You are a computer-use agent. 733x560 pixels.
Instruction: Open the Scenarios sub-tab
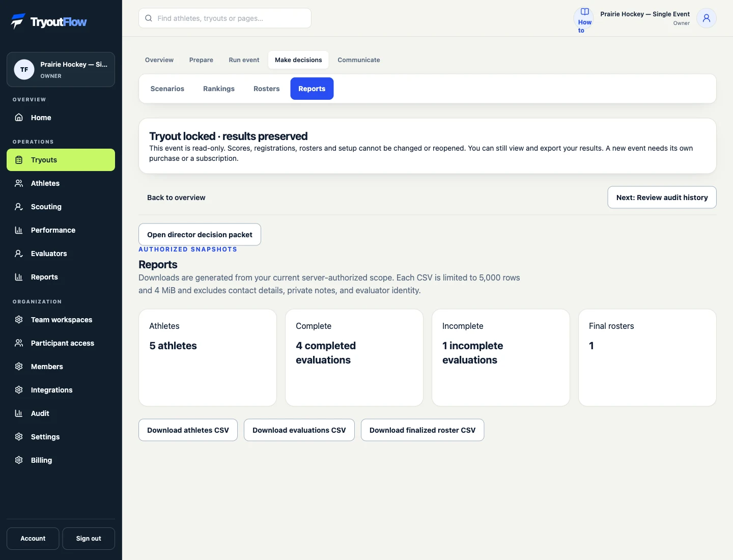click(x=167, y=89)
